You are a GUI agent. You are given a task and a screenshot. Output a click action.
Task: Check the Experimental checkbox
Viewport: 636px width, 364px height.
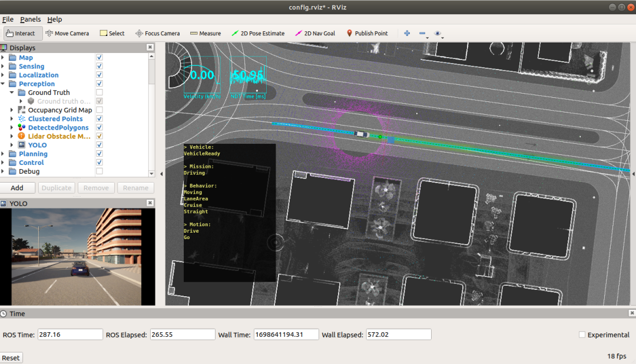(x=582, y=335)
